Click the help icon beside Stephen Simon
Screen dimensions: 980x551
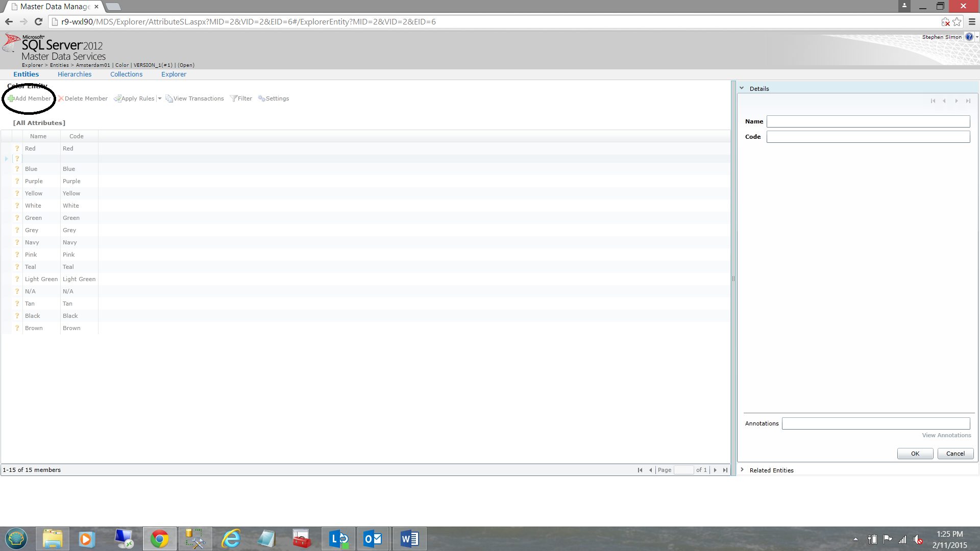pos(969,37)
